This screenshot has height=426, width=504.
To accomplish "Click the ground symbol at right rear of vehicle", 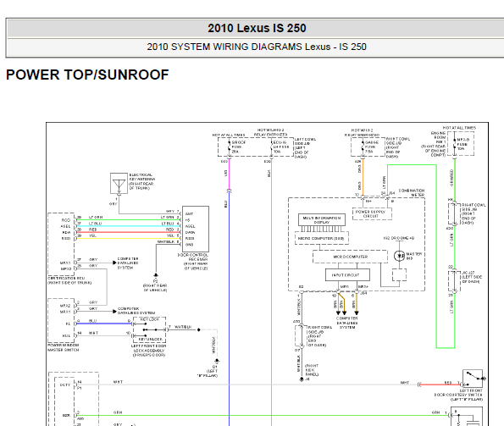I will pos(156,275).
